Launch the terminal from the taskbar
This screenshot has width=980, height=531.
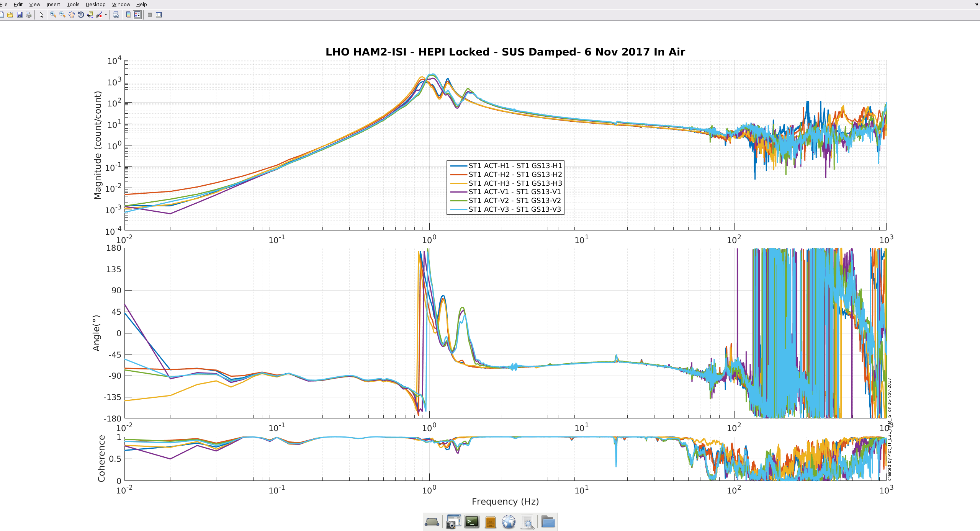coord(472,522)
